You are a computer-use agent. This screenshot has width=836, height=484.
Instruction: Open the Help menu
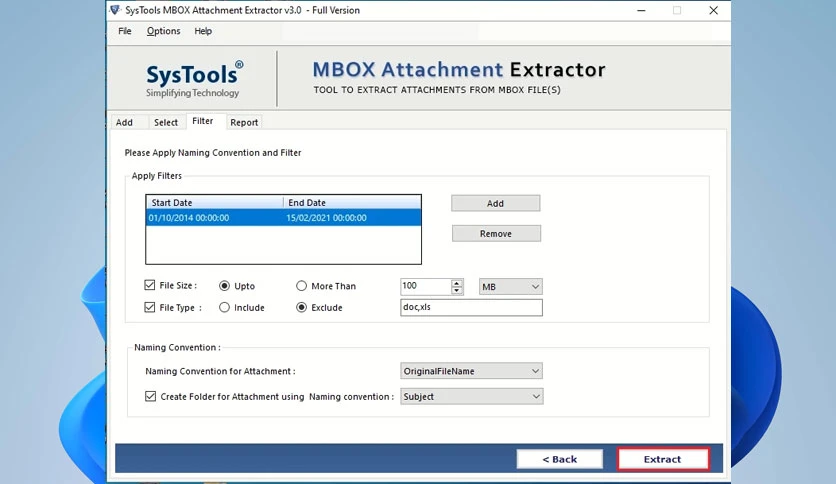(203, 31)
